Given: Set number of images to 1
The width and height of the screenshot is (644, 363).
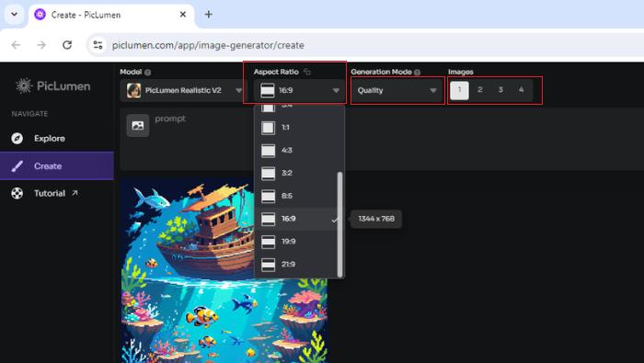Looking at the screenshot, I should coord(459,90).
